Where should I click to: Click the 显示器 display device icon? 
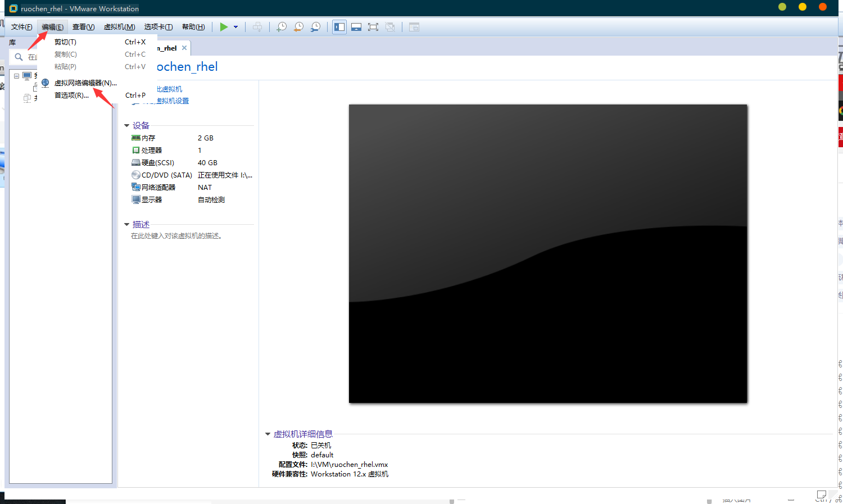pos(136,199)
